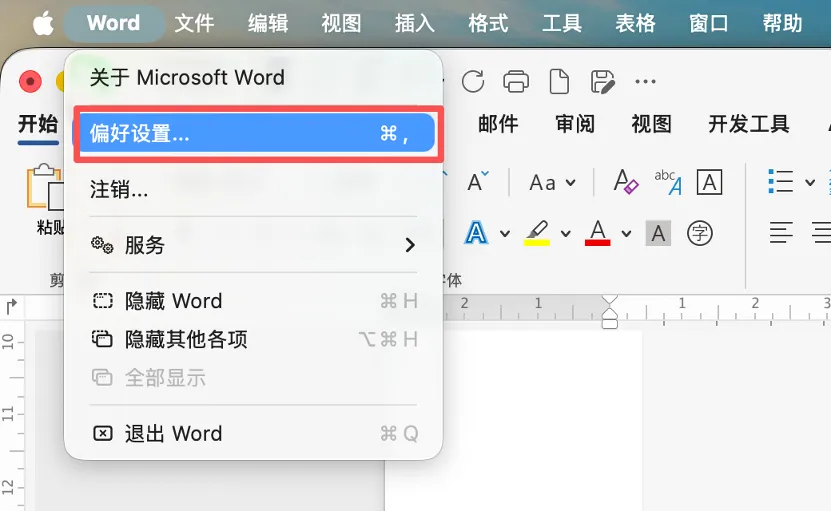Open the highlight color dropdown arrow
Image resolution: width=832 pixels, height=512 pixels.
pyautogui.click(x=566, y=233)
